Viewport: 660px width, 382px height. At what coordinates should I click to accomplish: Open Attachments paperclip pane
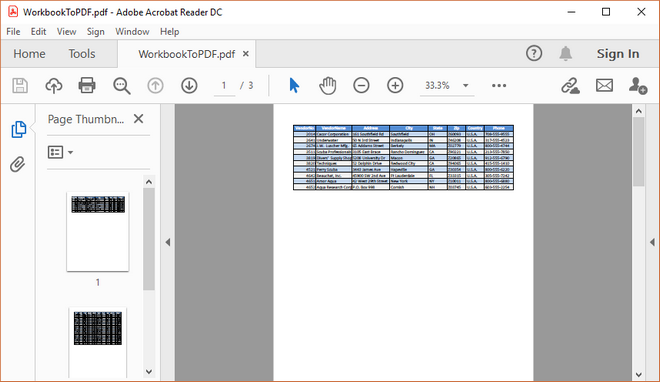(18, 164)
